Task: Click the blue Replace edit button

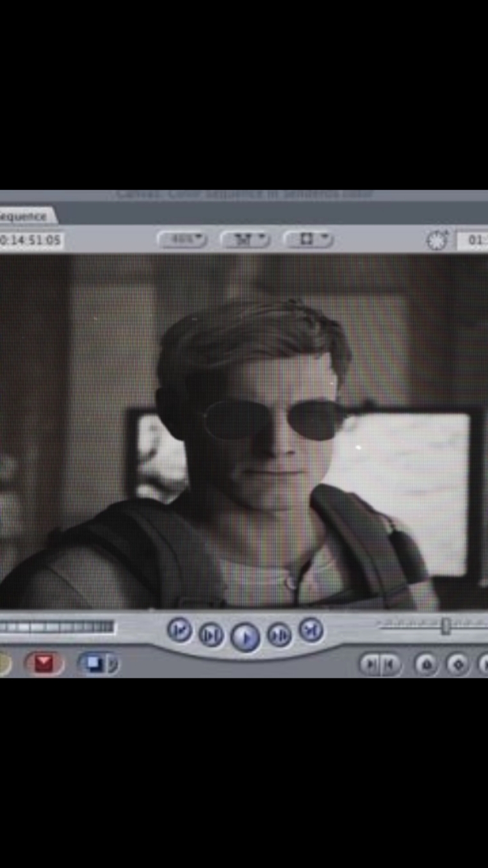Action: [94, 663]
